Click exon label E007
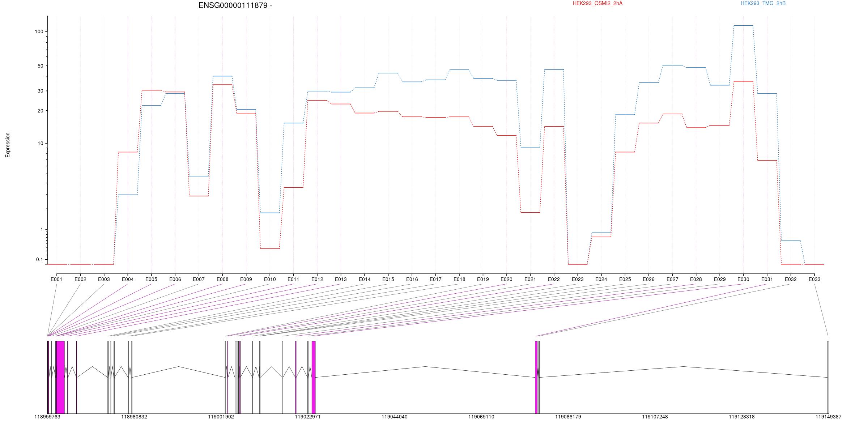 pos(199,279)
